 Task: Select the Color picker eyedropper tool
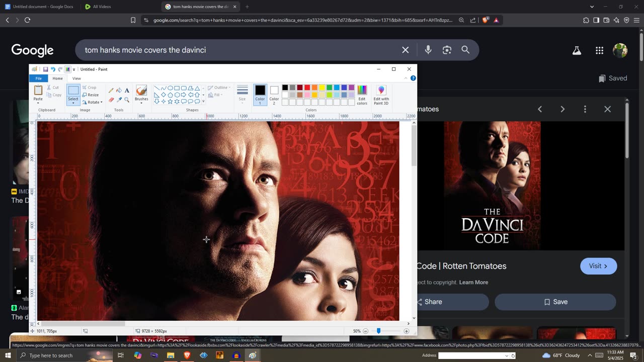(119, 100)
